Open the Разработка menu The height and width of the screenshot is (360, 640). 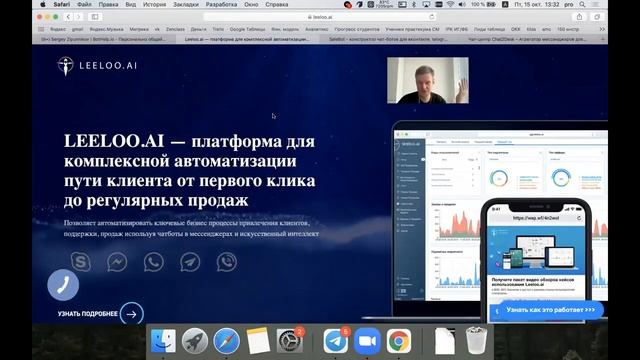click(221, 4)
